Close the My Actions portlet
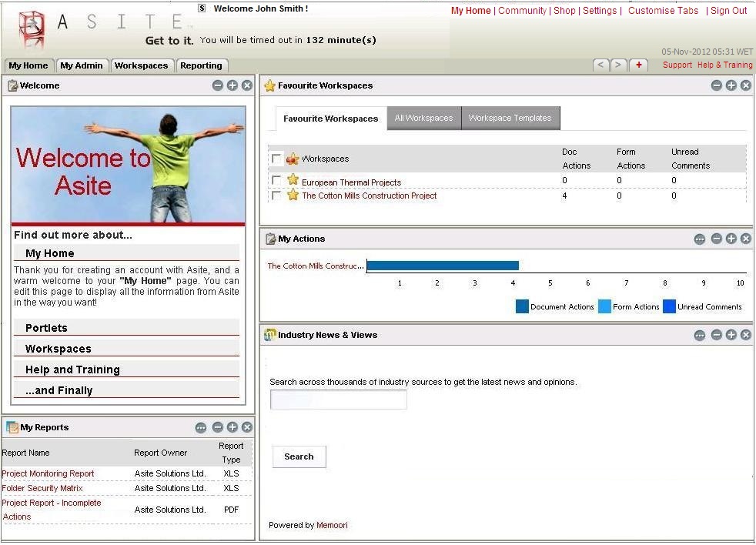Viewport: 756px width, 545px height. point(745,239)
